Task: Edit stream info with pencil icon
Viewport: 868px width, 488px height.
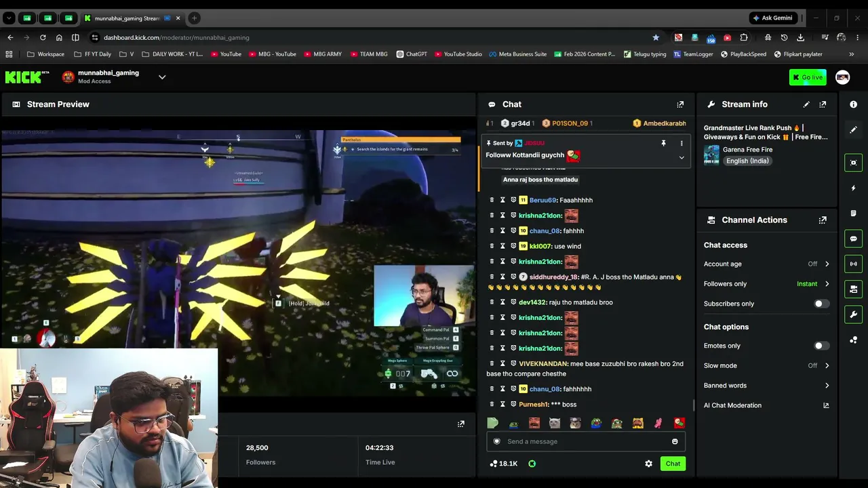Action: 806,104
